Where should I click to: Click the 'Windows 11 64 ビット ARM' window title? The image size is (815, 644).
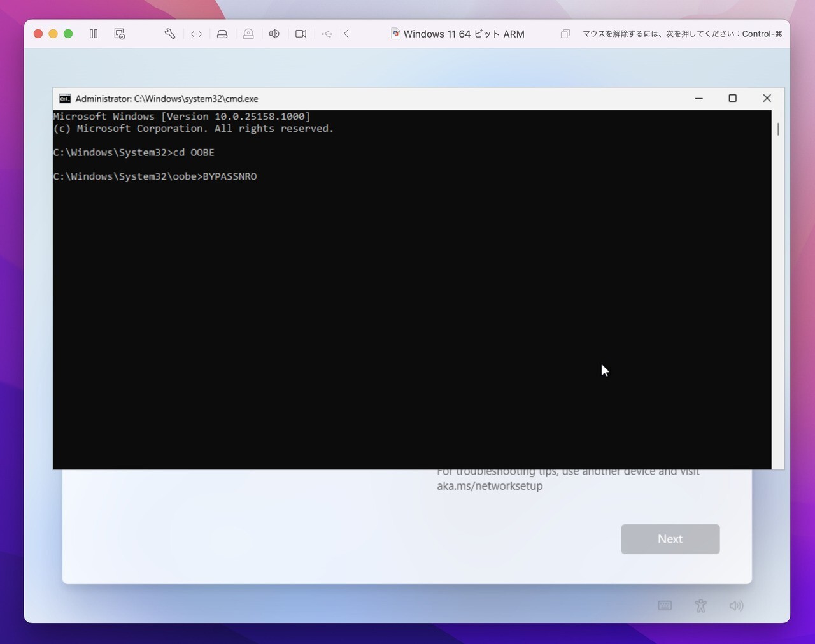tap(464, 34)
